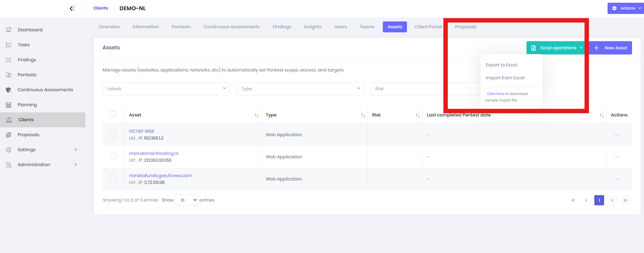Go to next page arrow
644x253 pixels.
click(612, 200)
